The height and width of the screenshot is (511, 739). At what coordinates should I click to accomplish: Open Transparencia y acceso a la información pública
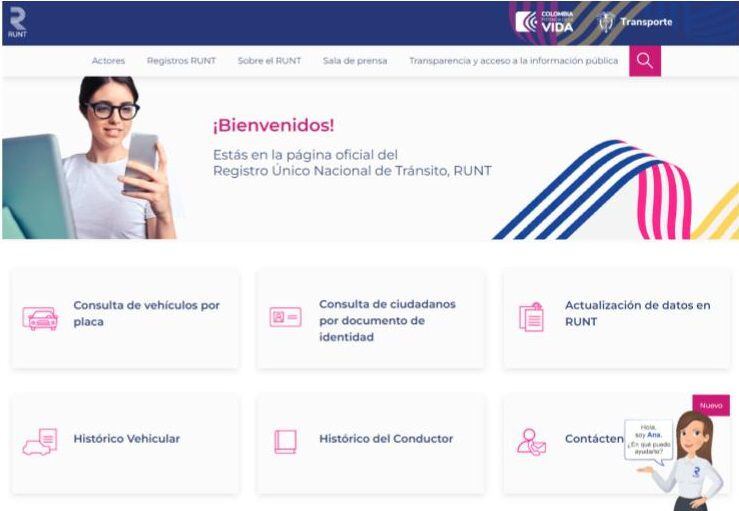pos(513,61)
